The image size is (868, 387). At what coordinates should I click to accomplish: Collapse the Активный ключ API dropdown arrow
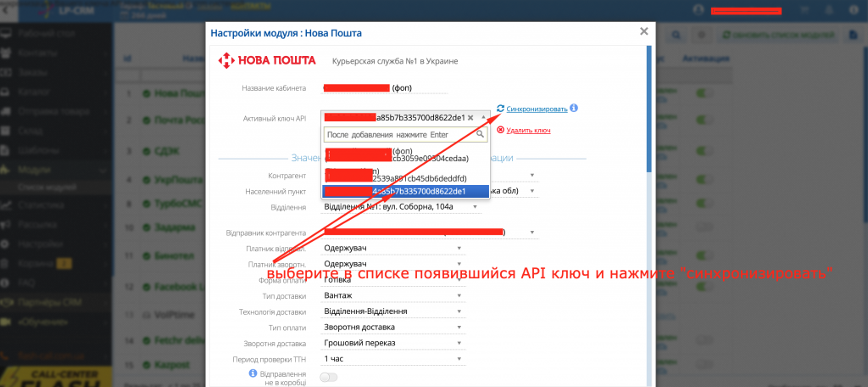point(483,117)
